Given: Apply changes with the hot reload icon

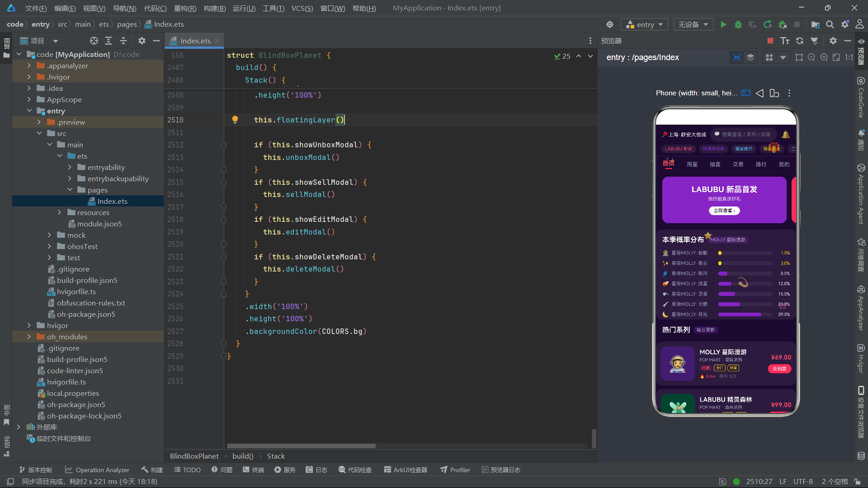Looking at the screenshot, I should [x=768, y=24].
